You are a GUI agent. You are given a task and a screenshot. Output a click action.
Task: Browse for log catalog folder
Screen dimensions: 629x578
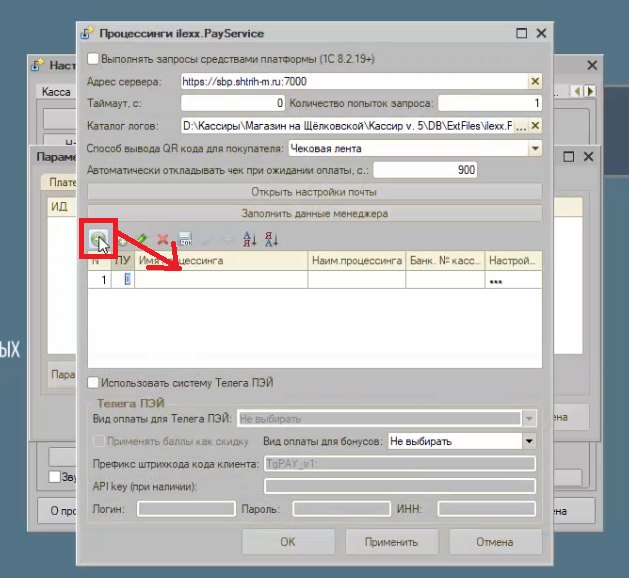(521, 126)
